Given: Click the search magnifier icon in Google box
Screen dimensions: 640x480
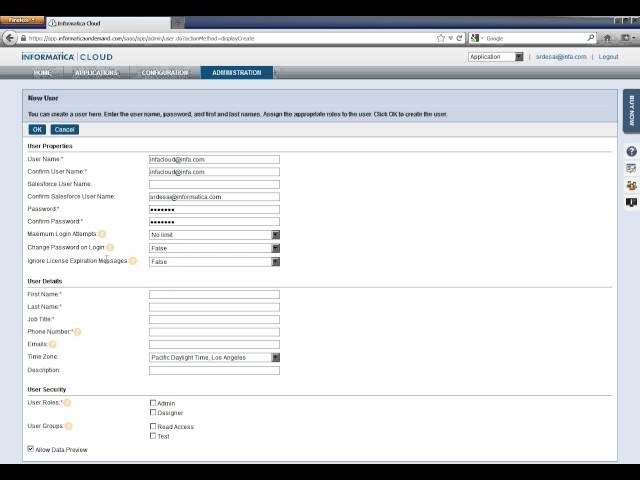Looking at the screenshot, I should 590,38.
